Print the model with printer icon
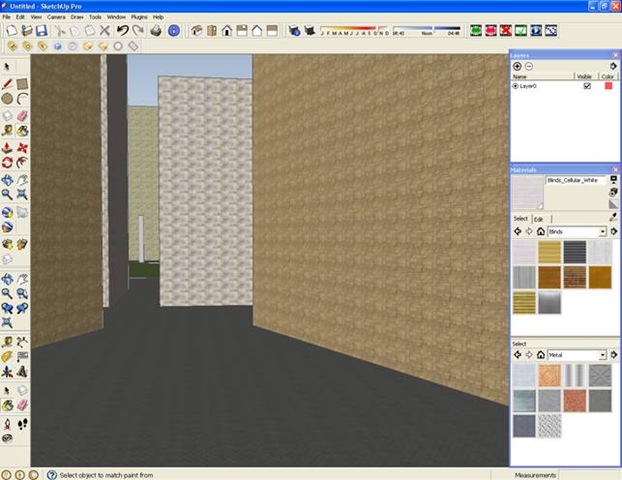 (156, 31)
